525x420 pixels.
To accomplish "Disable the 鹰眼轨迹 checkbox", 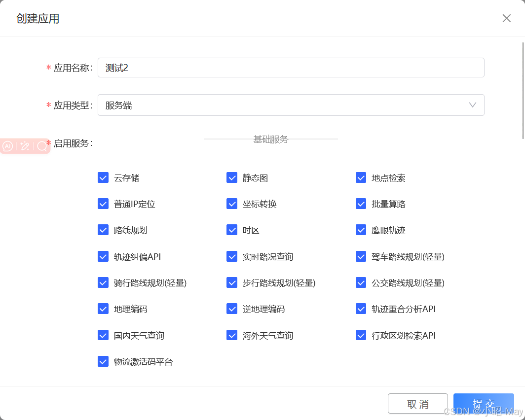I will pos(361,230).
